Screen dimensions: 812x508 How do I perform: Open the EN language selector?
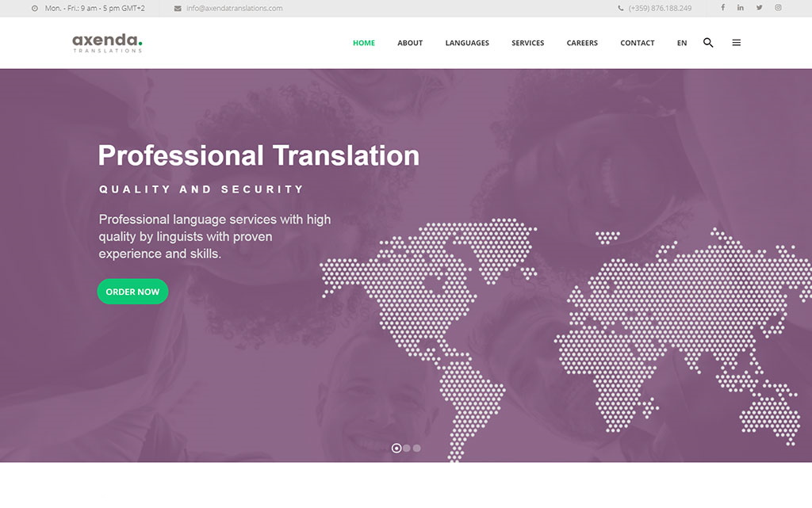pos(682,43)
